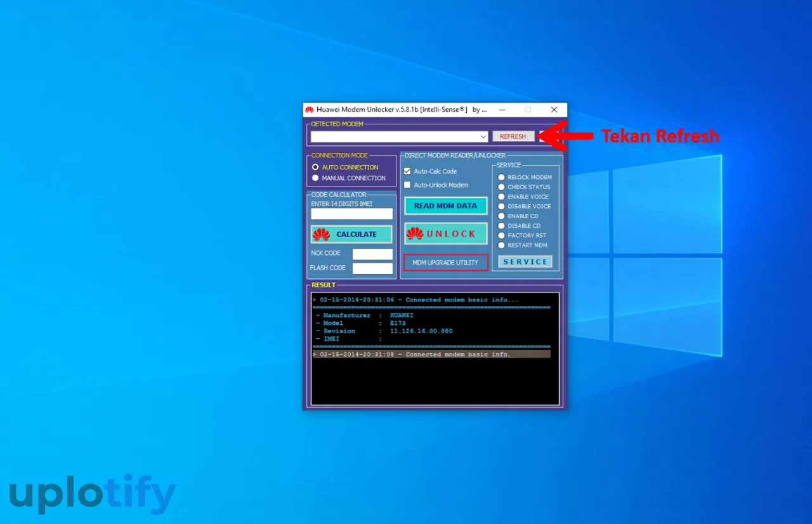812x524 pixels.
Task: Click the Model E173 result line
Action: pos(360,324)
